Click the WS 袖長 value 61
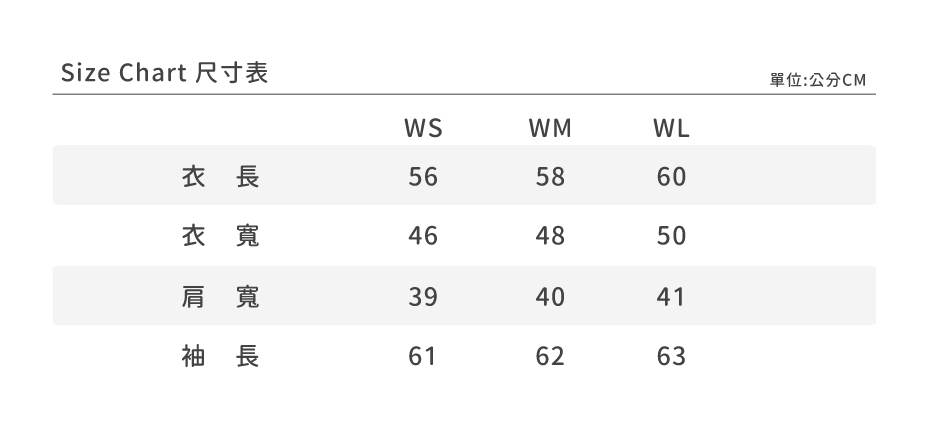The width and height of the screenshot is (931, 424). coord(423,356)
